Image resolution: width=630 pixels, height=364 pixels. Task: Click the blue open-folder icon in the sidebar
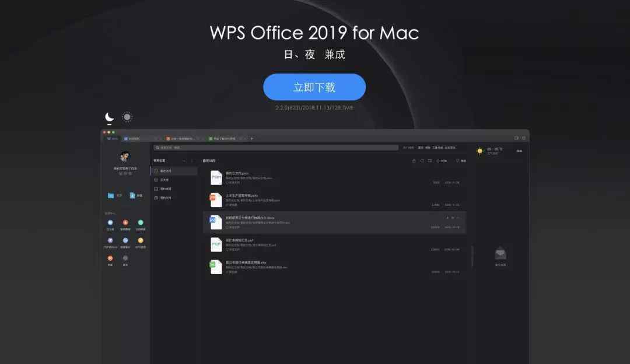click(x=111, y=195)
